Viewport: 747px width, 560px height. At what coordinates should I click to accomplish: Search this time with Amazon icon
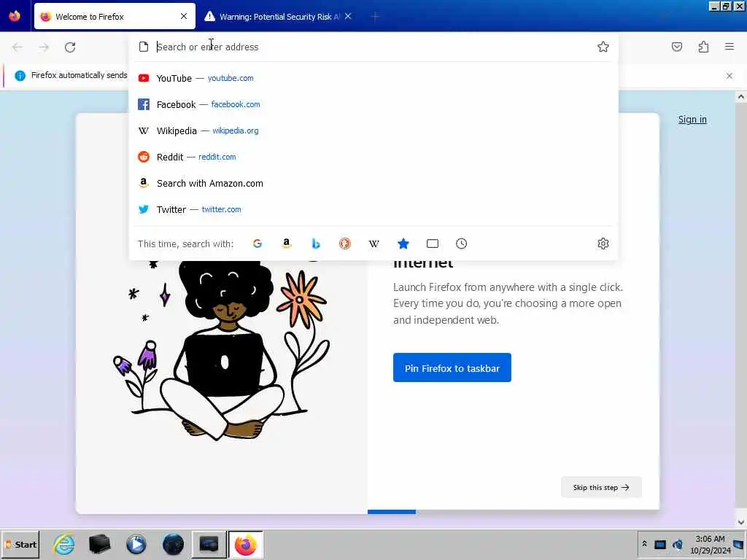point(286,244)
